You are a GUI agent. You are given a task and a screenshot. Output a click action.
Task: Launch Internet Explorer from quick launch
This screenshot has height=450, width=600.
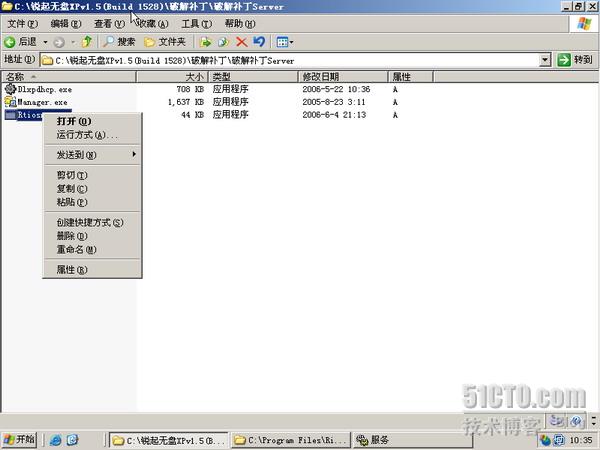[56, 440]
